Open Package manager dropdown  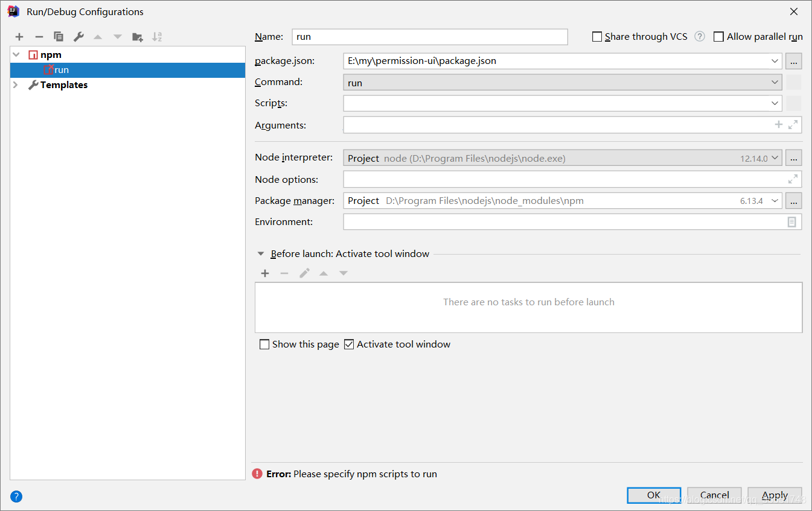point(775,200)
